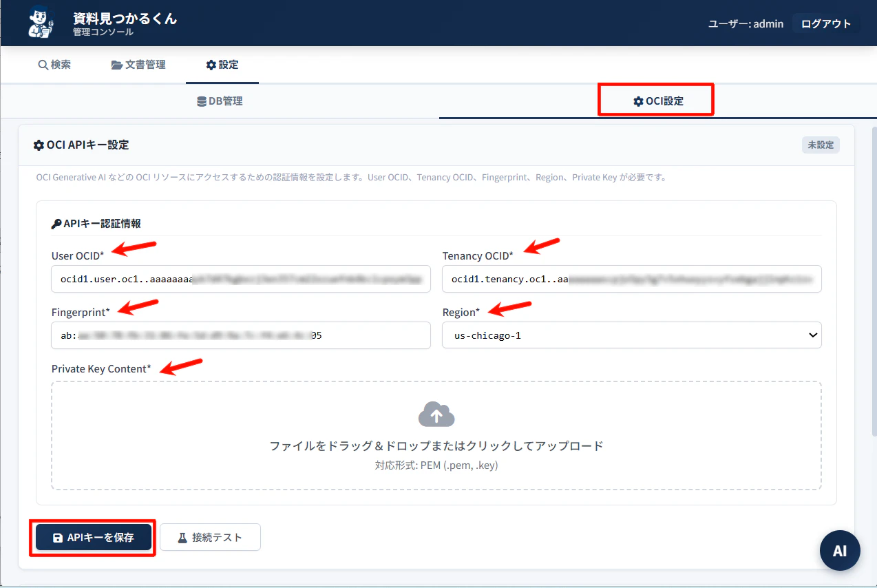Screen dimensions: 877x588
Task: Focus the Fingerprint input field
Action: tap(241, 336)
